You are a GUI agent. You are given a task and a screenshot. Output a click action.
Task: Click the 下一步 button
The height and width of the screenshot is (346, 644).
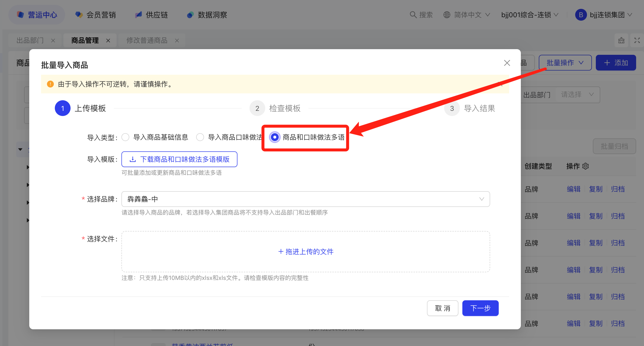(480, 308)
